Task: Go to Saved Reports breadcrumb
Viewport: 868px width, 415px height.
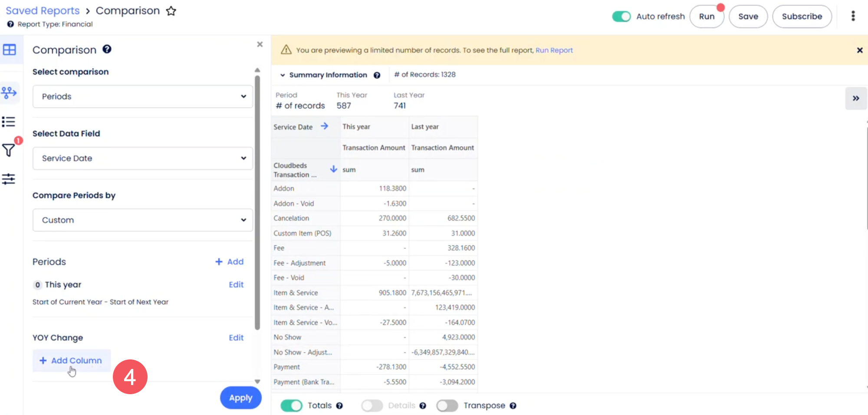Action: point(43,11)
